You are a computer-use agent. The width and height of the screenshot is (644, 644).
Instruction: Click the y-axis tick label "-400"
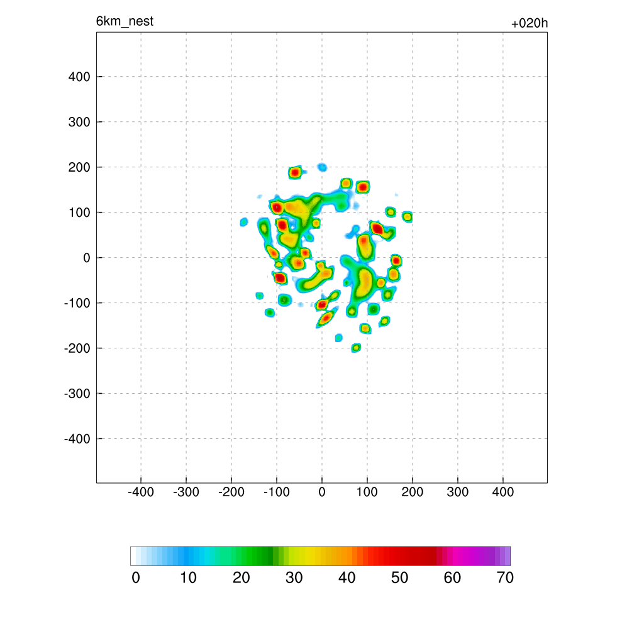(77, 439)
